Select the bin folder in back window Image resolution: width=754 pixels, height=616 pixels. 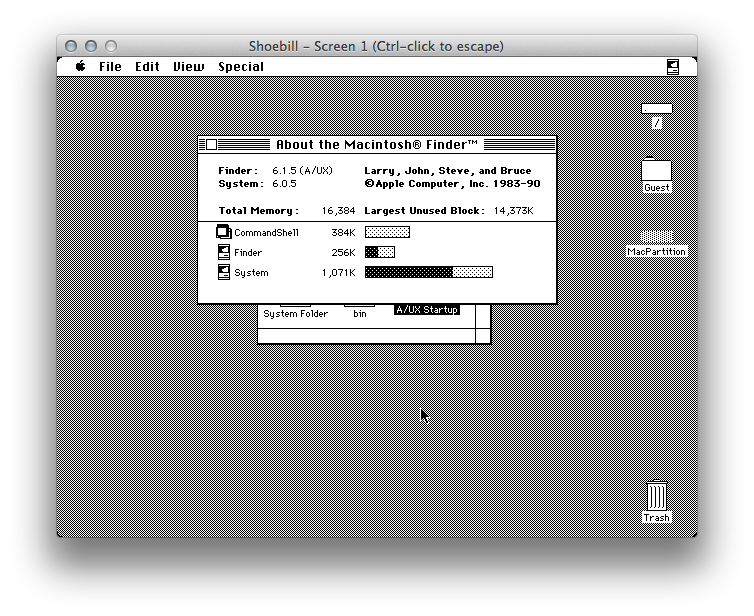(x=360, y=314)
